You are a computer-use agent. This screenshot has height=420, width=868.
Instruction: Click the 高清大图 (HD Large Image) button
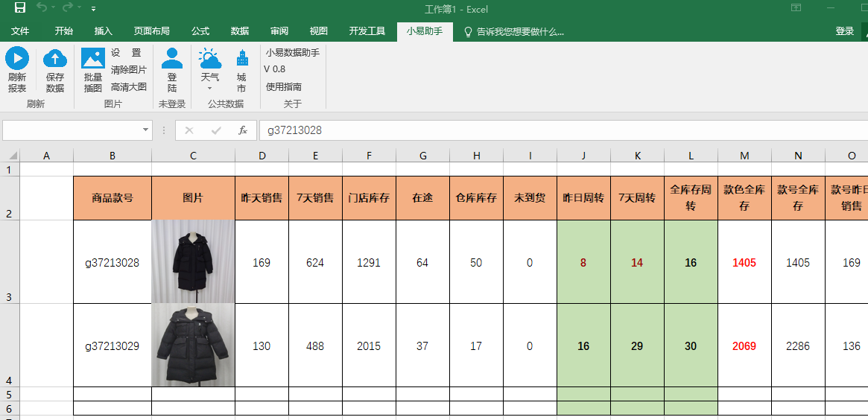point(129,87)
